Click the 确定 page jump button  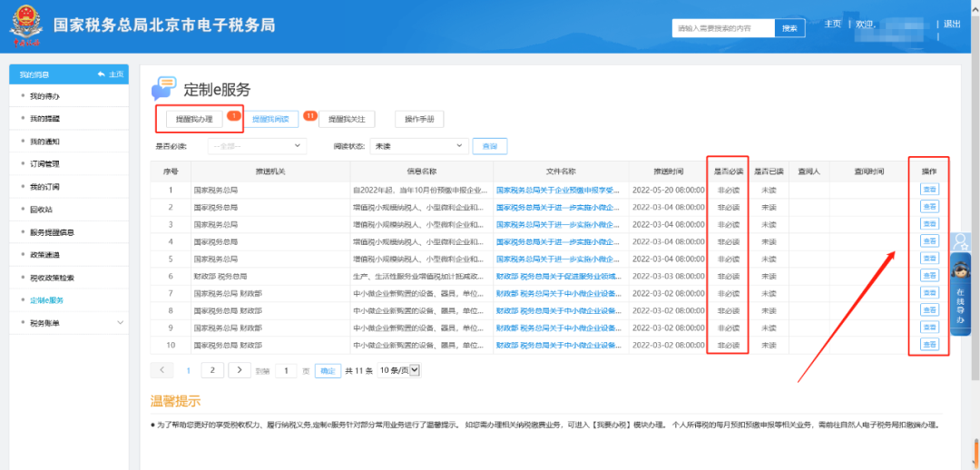tap(328, 370)
